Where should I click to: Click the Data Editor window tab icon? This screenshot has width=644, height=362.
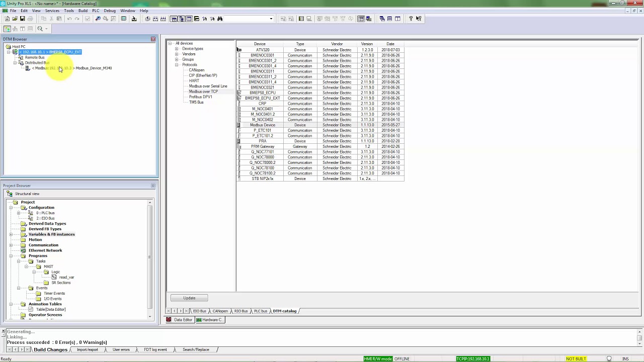coord(169,320)
